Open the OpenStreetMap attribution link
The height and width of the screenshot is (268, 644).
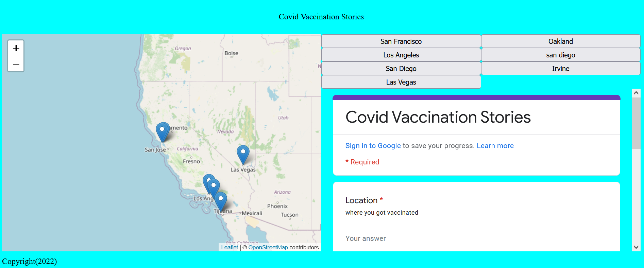pyautogui.click(x=268, y=247)
